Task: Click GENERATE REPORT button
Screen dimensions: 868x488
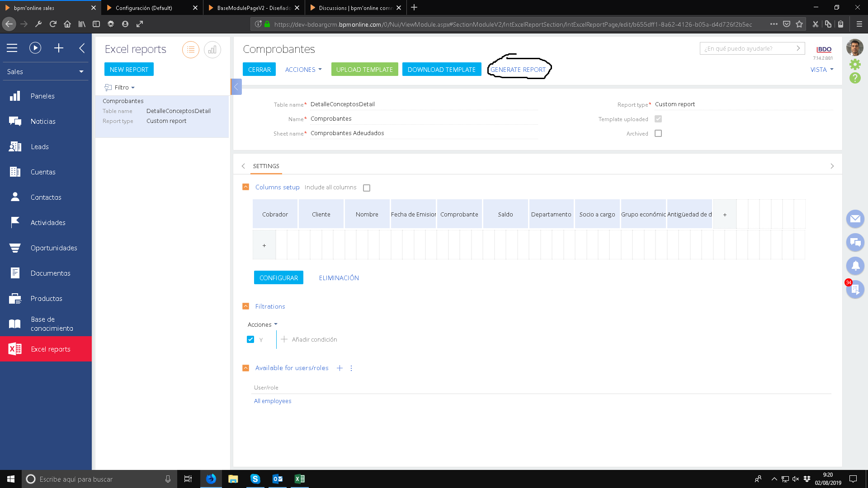Action: point(518,70)
